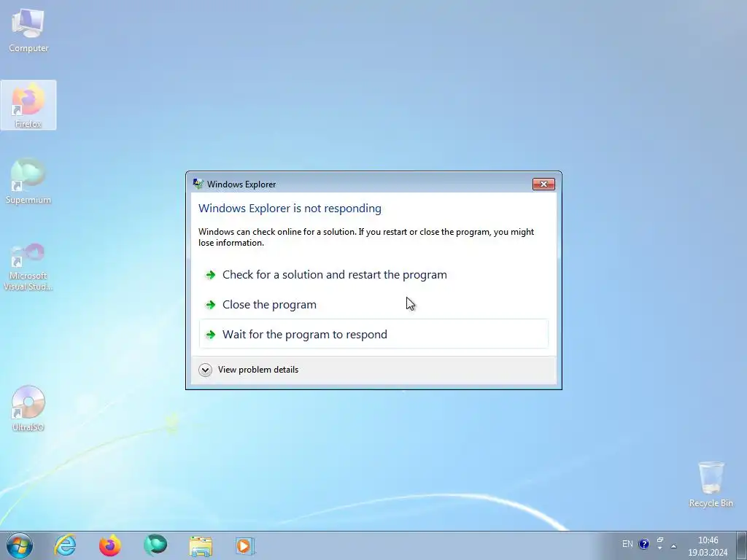
Task: Click the EN language indicator
Action: point(627,544)
